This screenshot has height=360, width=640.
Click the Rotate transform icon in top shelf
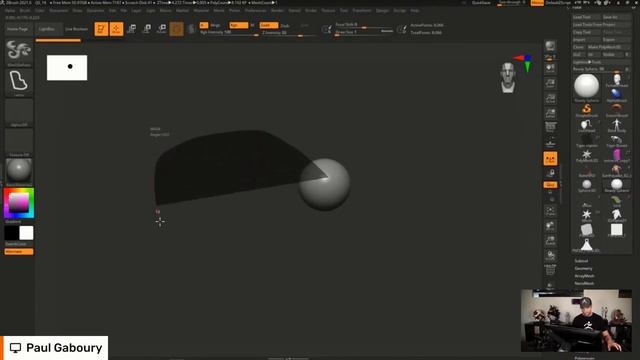click(162, 29)
